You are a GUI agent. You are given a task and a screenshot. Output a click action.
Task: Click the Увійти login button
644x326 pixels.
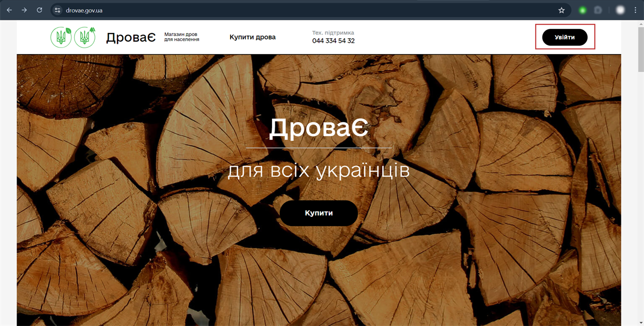(x=565, y=37)
